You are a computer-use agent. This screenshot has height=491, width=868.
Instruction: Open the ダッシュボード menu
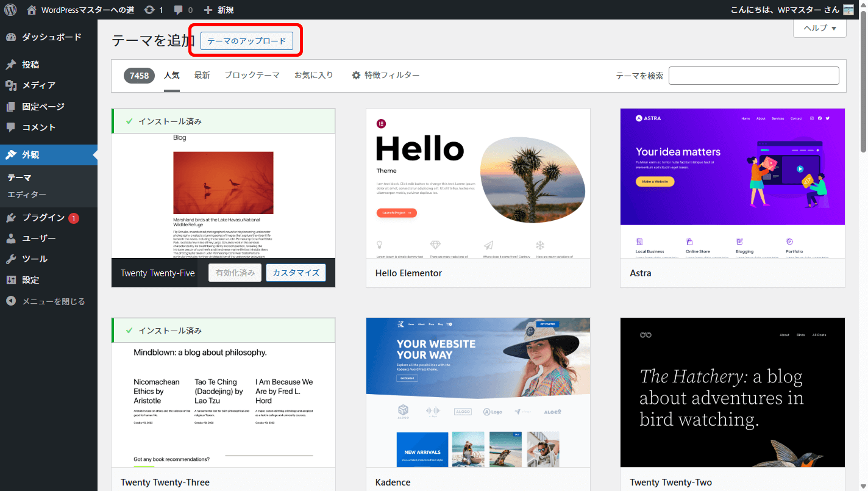tap(51, 37)
